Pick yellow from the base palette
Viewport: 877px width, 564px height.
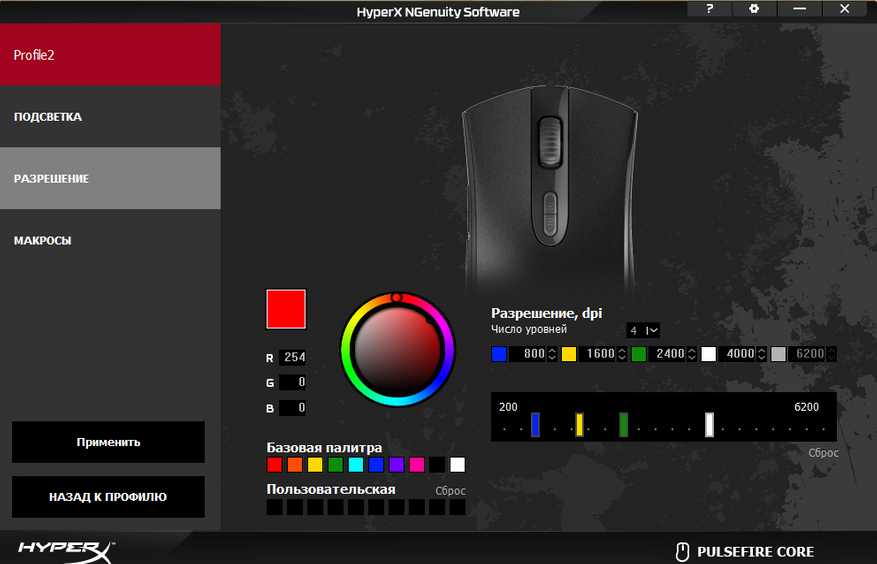coord(315,464)
